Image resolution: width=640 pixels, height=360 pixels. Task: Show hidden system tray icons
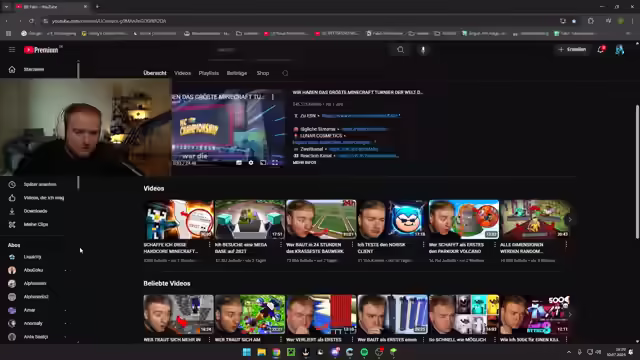[x=569, y=352]
